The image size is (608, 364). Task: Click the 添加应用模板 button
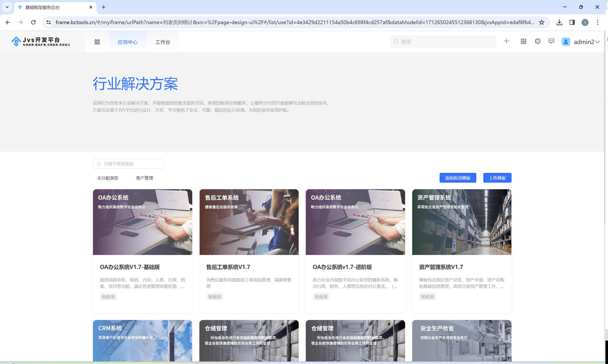click(458, 178)
